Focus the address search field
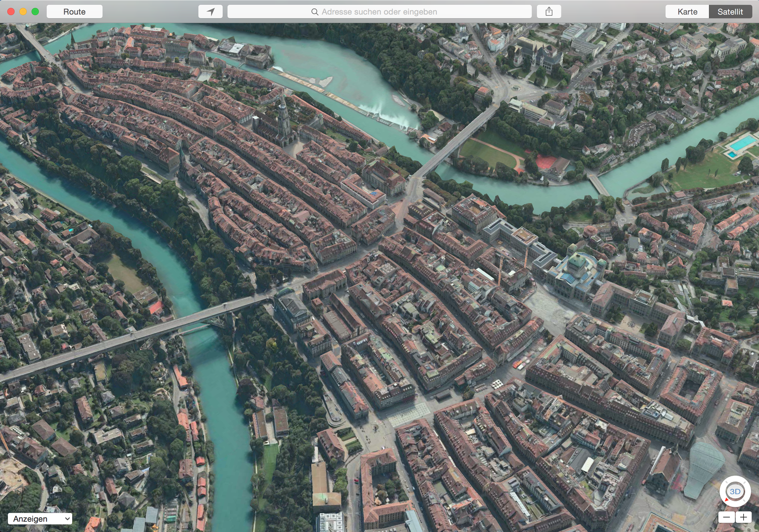The width and height of the screenshot is (759, 532). 379,12
